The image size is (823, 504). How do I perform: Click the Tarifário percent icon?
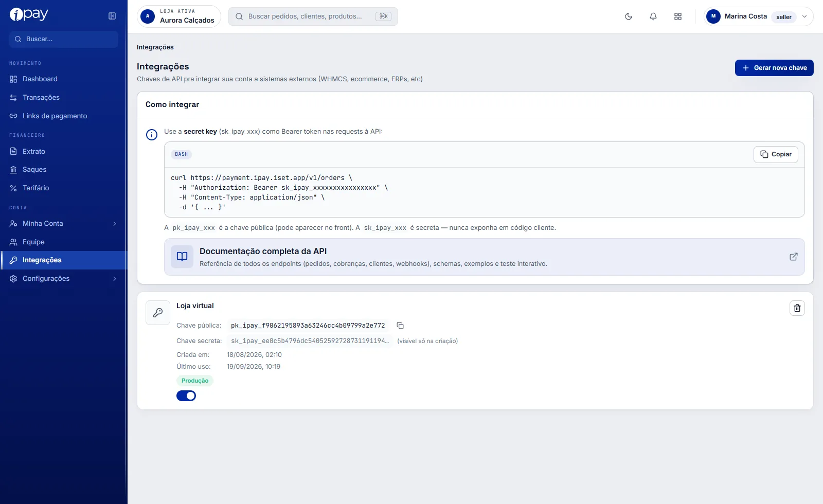pyautogui.click(x=13, y=188)
